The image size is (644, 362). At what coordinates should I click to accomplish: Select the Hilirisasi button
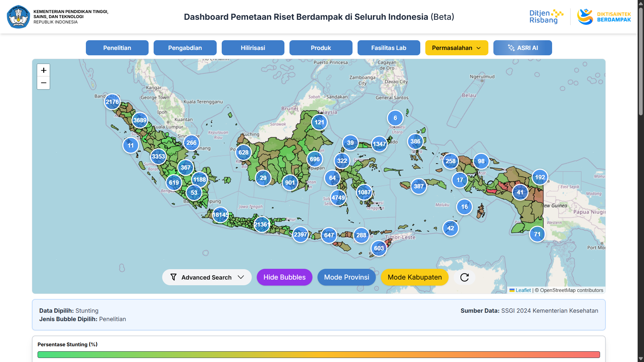pos(253,48)
